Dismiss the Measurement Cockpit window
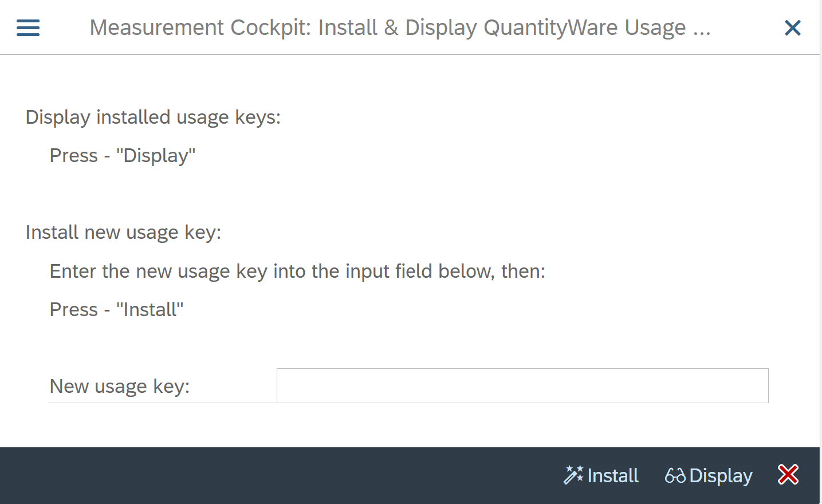 tap(792, 27)
